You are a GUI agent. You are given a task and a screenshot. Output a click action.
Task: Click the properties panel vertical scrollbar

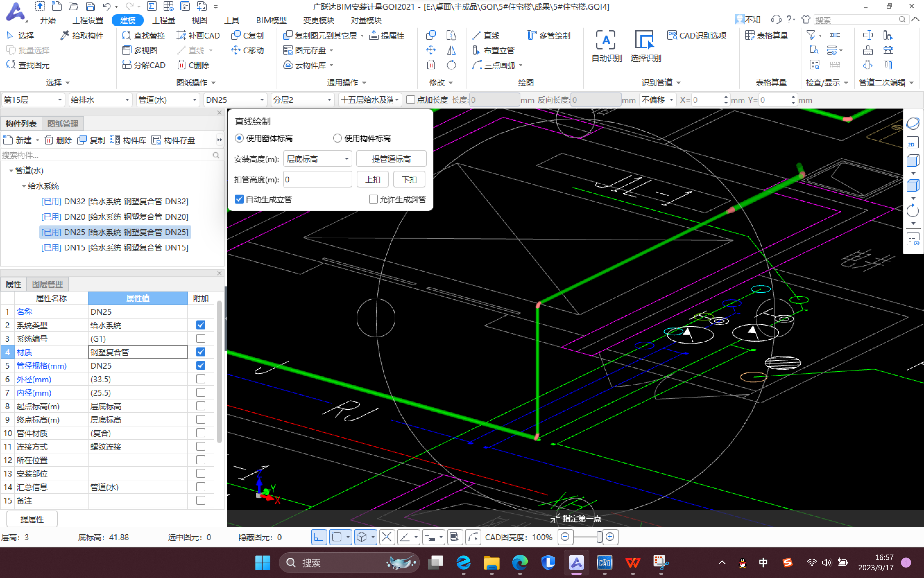point(219,371)
